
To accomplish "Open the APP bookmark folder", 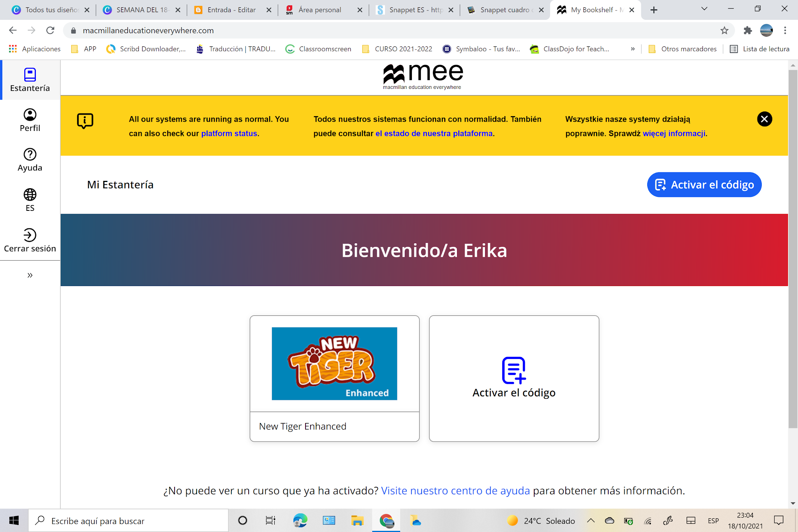I will point(84,49).
